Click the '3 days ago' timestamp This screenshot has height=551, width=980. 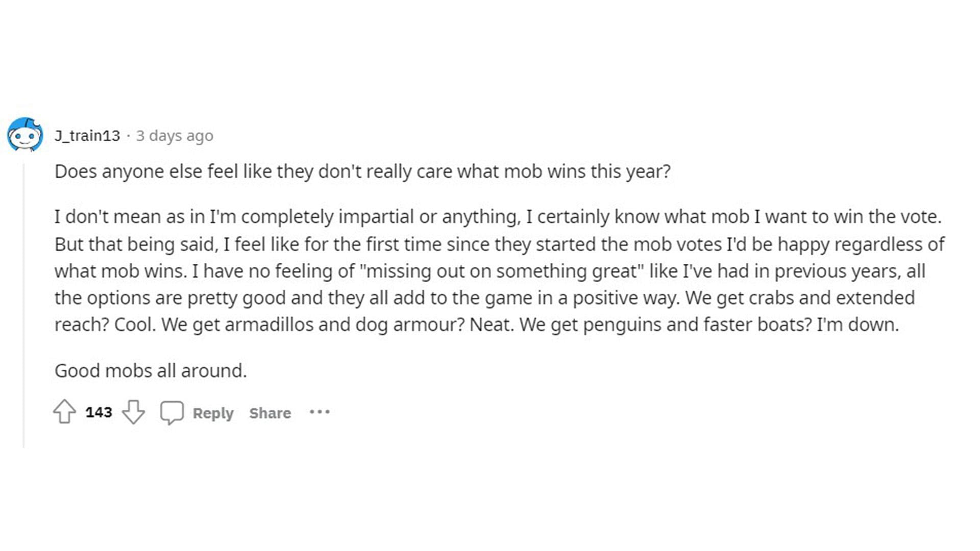175,136
